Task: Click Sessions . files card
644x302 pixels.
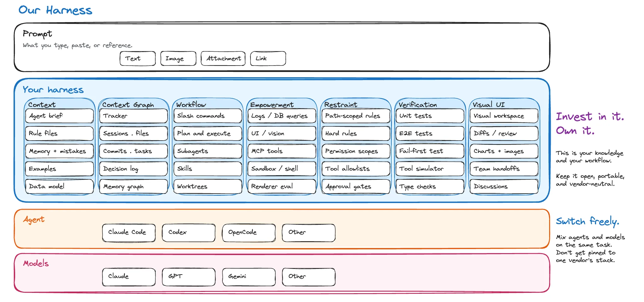Action: click(134, 134)
